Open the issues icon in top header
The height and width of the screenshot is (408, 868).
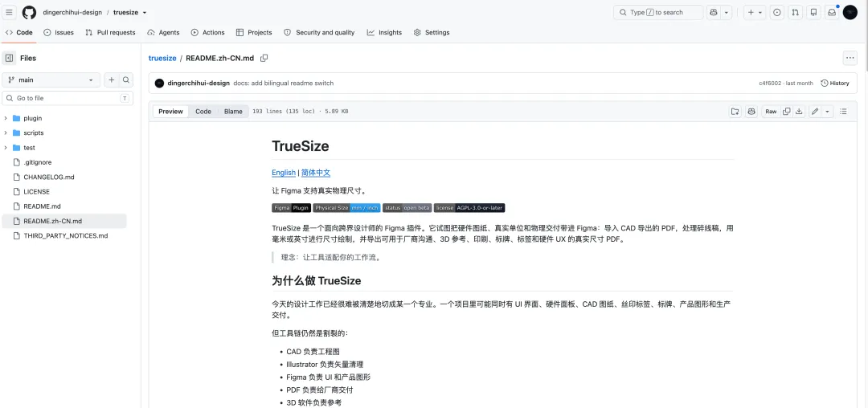click(777, 12)
